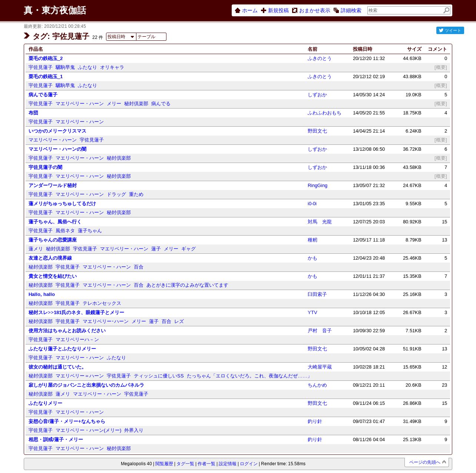Image resolution: width=476 pixels, height=473 pixels.
Task: Open the おまかせ表示 menu link
Action: pyautogui.click(x=314, y=10)
